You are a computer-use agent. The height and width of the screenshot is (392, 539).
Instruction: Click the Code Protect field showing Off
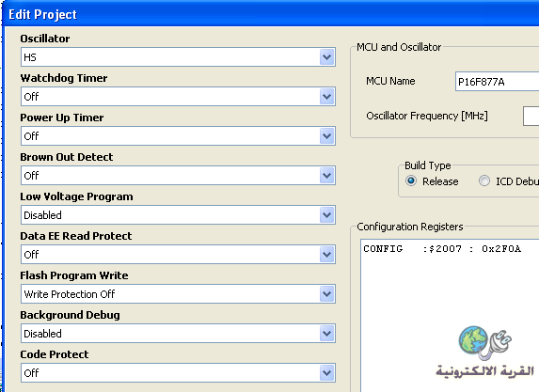(x=178, y=373)
